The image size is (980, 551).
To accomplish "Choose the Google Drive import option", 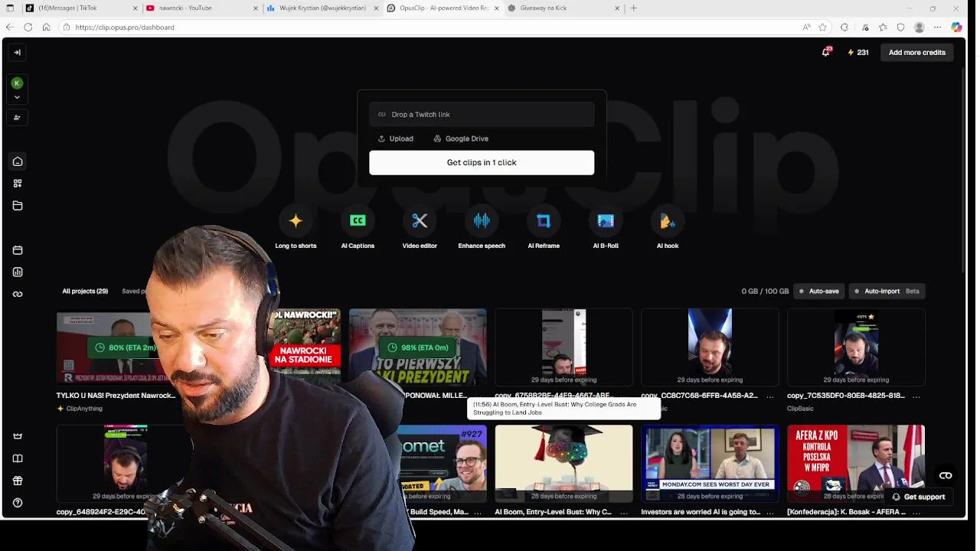I will click(x=461, y=139).
